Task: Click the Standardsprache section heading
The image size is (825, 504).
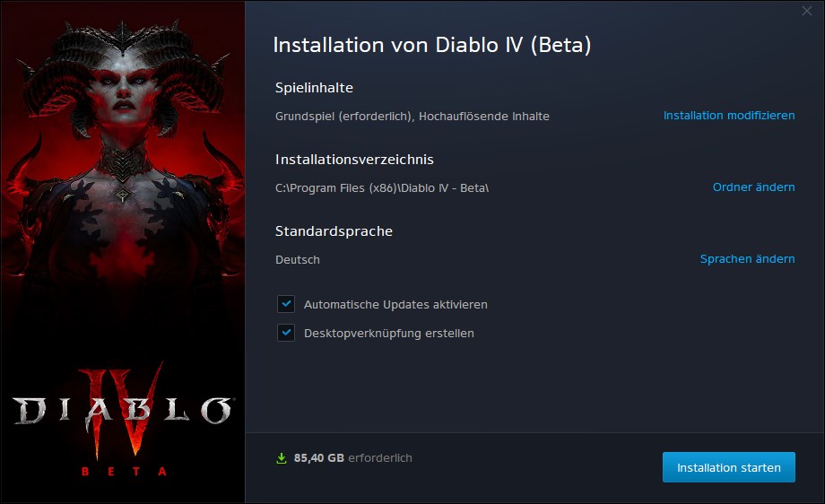Action: pyautogui.click(x=334, y=231)
